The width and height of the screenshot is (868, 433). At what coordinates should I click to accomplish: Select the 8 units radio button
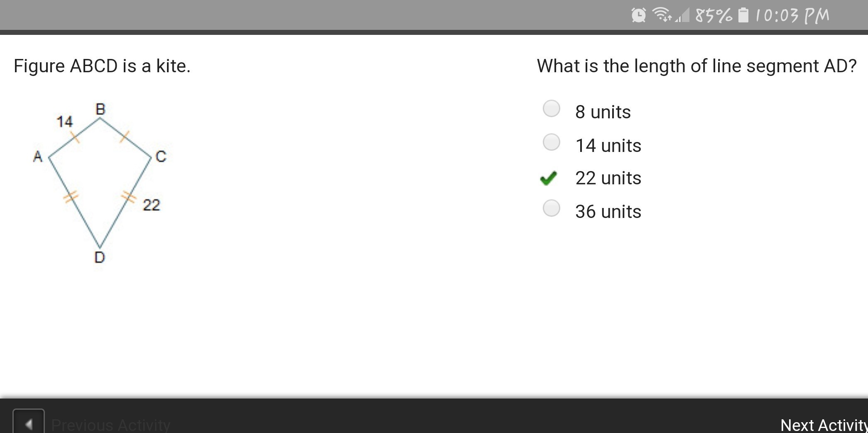[552, 109]
